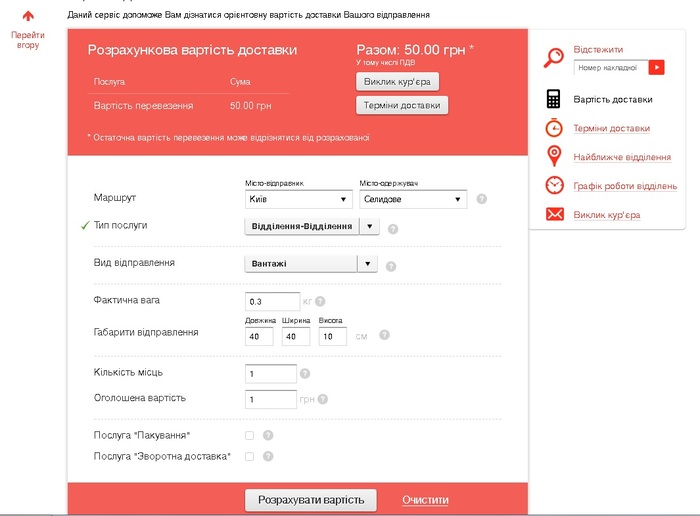Screen dimensions: 700x516
Task: Click the map pin nearest branch icon
Action: [x=553, y=156]
